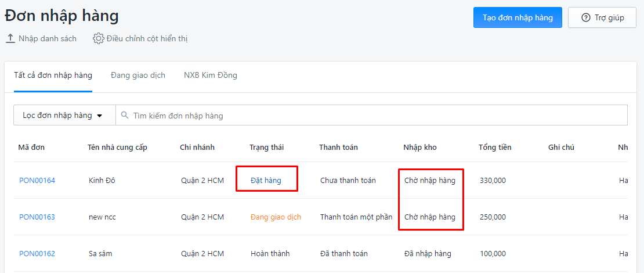
Task: Click the gear icon for Điều chỉnh cột hiển thị
Action: pos(98,39)
